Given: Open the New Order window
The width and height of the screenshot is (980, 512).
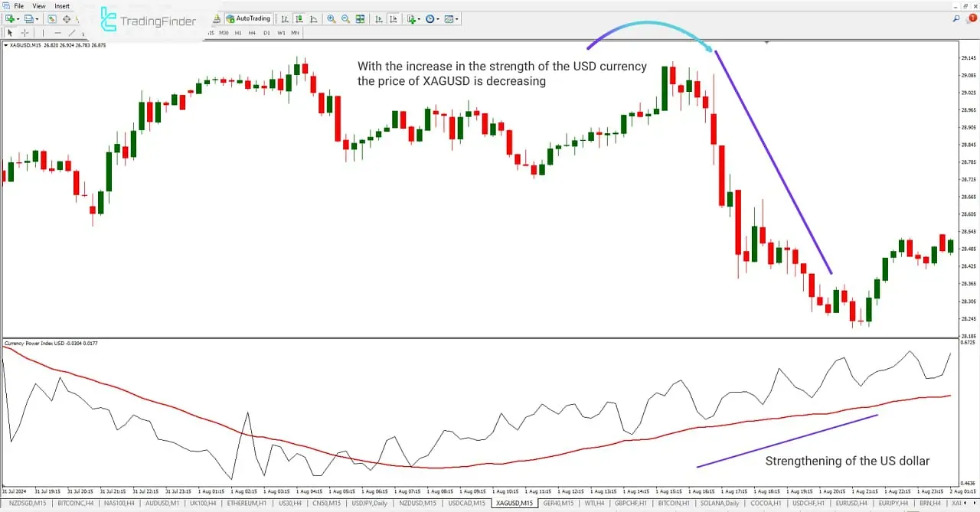Looking at the screenshot, I should pyautogui.click(x=10, y=19).
